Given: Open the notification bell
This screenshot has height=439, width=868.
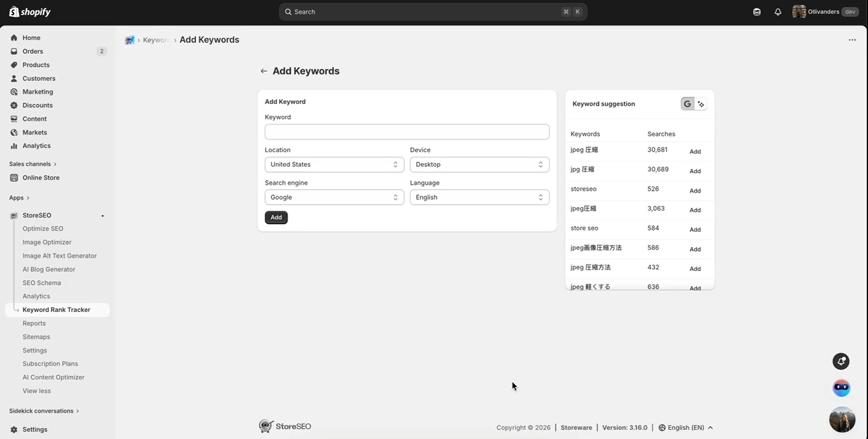Looking at the screenshot, I should (778, 11).
